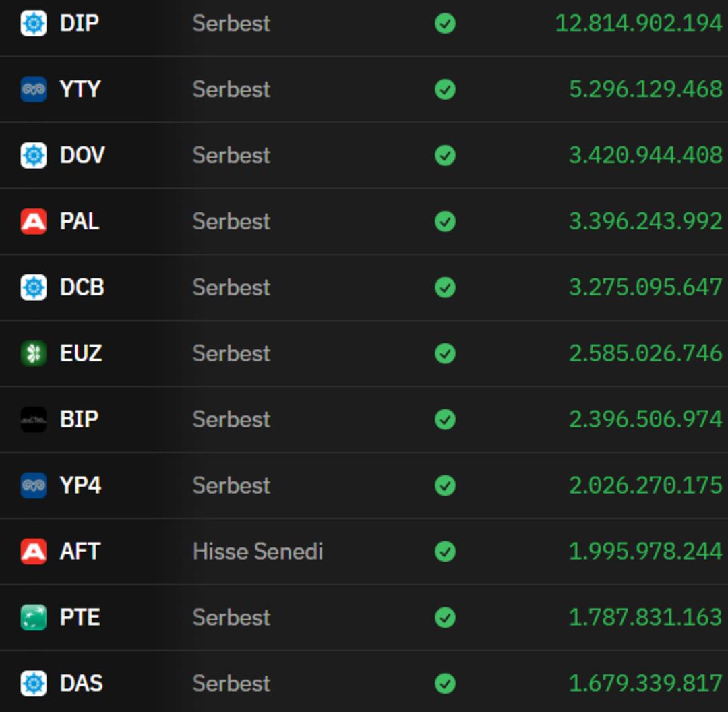Click the Serbest label in EUZ row

pyautogui.click(x=231, y=353)
